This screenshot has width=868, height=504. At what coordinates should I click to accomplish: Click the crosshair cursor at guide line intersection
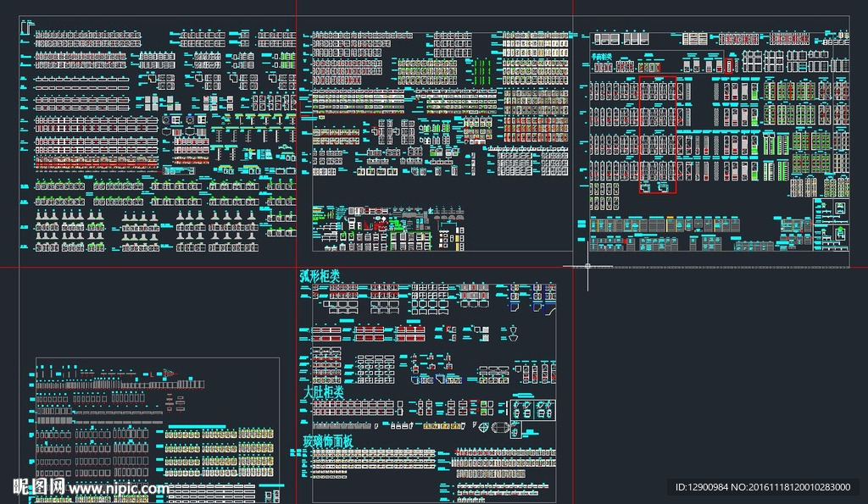[587, 267]
